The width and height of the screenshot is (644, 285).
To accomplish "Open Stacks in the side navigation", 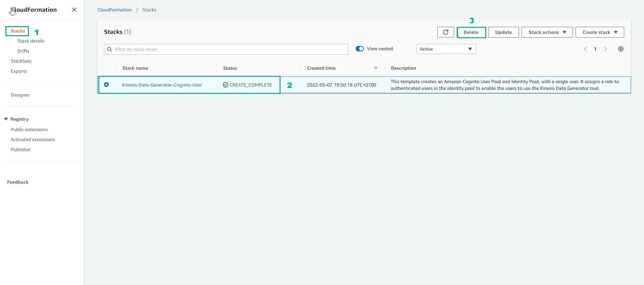I will point(18,31).
